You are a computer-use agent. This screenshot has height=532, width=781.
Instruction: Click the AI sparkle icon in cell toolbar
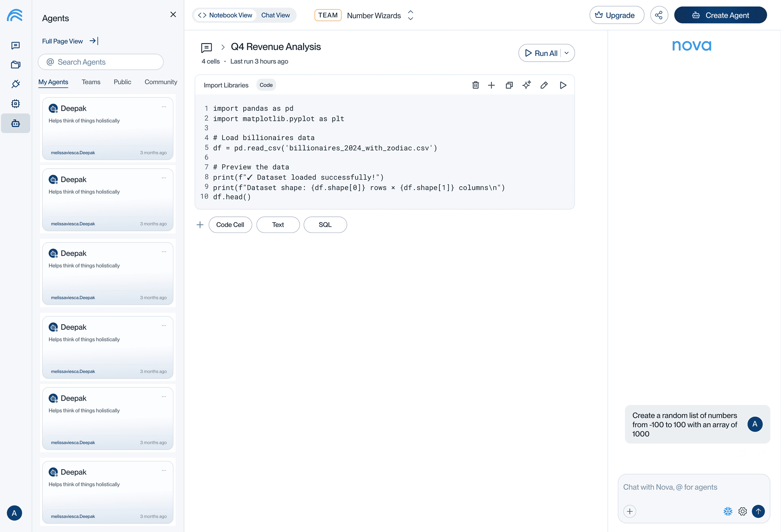coord(526,85)
